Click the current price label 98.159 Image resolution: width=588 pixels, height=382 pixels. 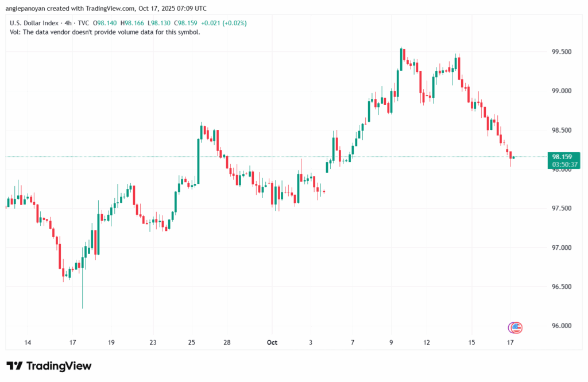coord(562,156)
